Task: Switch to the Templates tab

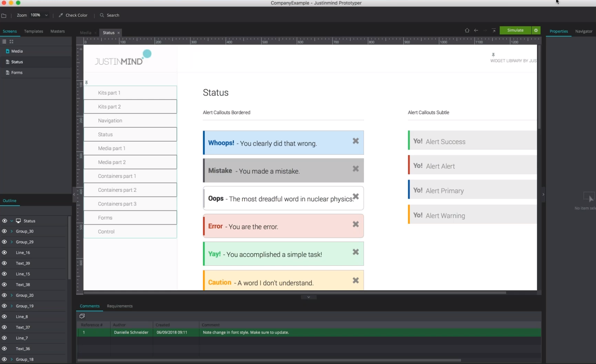Action: click(x=34, y=31)
